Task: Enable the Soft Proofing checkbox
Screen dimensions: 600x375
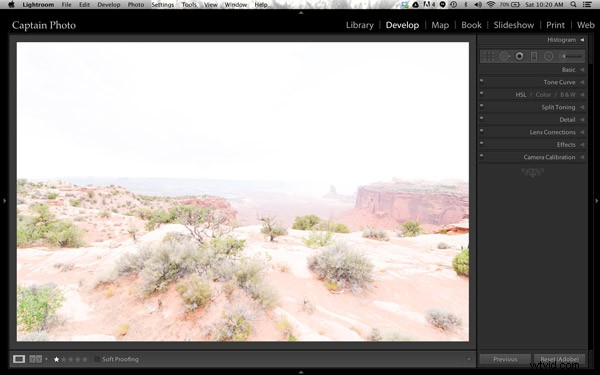Action: (97, 359)
